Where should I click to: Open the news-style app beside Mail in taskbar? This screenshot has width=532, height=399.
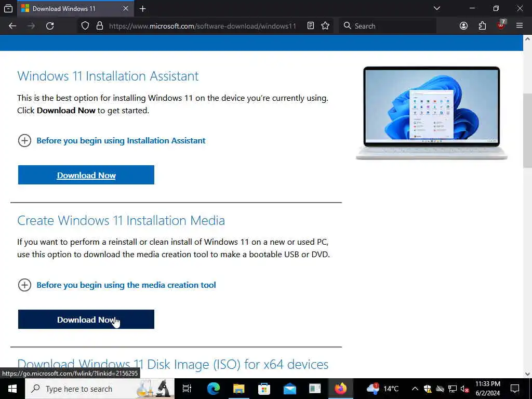pyautogui.click(x=315, y=389)
